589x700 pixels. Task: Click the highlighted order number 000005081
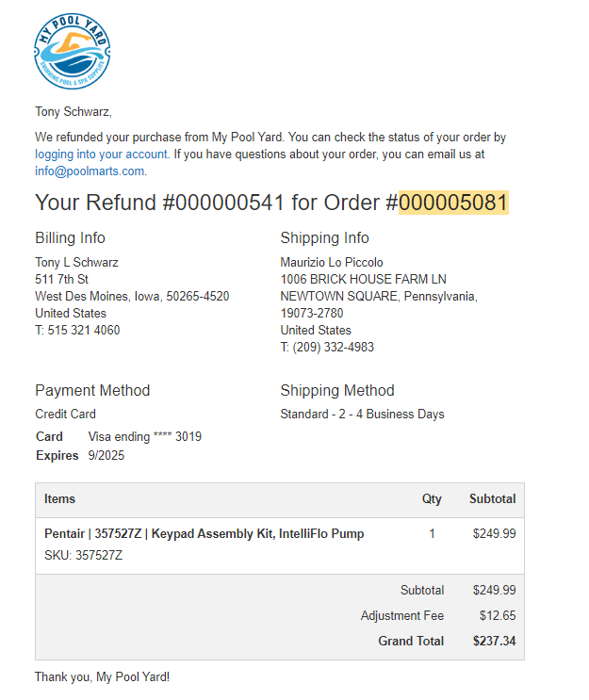(453, 203)
